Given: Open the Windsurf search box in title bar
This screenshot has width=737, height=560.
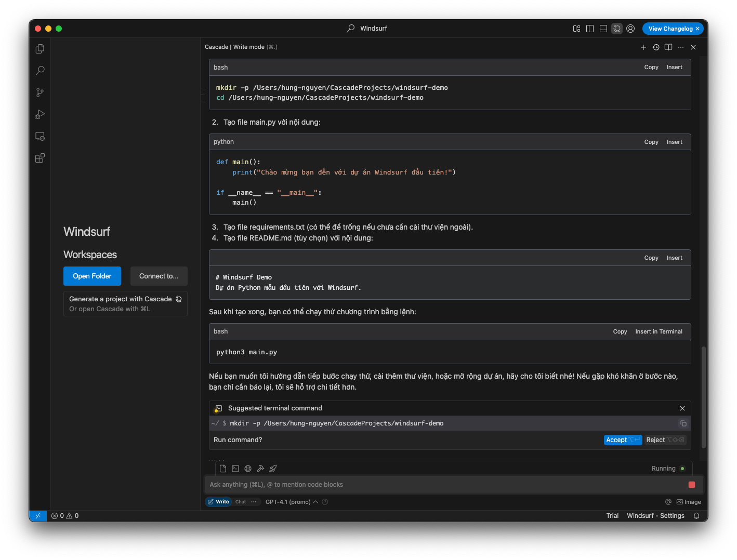Looking at the screenshot, I should (367, 29).
